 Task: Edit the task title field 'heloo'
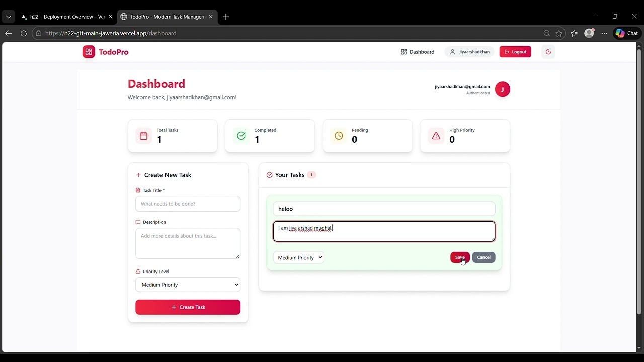pyautogui.click(x=384, y=209)
